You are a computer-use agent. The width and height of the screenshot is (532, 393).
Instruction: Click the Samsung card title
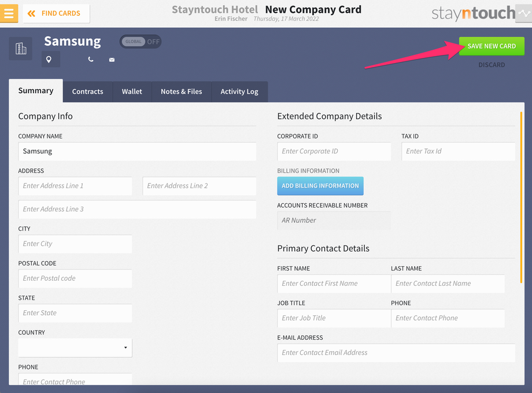72,42
